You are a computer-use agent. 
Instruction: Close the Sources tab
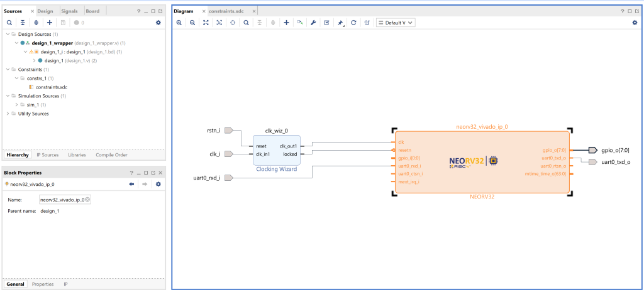[x=33, y=11]
